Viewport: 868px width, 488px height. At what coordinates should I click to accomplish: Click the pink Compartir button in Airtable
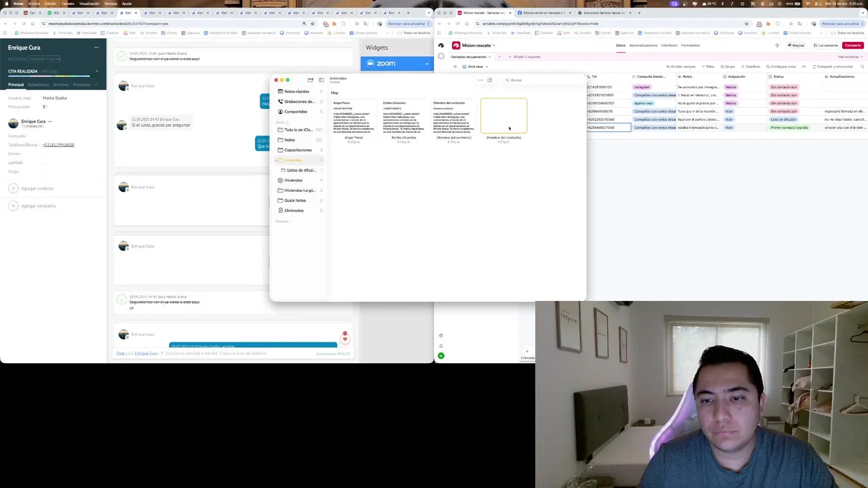(852, 45)
